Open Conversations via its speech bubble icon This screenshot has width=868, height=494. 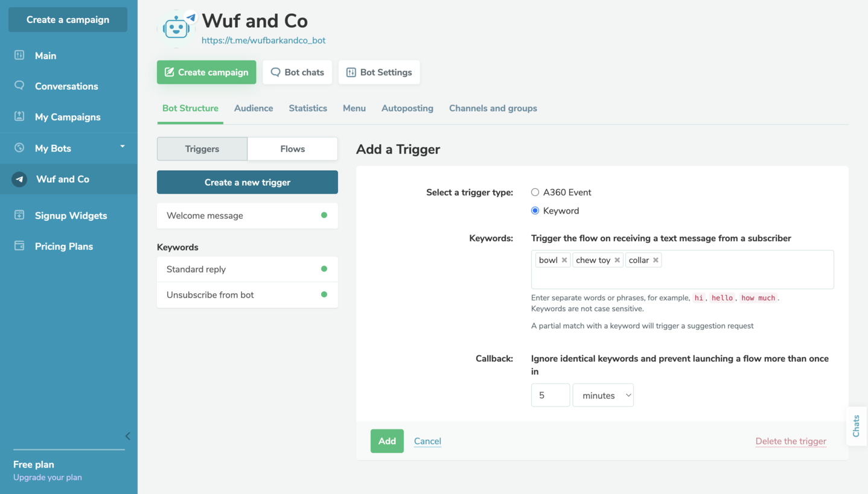(19, 86)
